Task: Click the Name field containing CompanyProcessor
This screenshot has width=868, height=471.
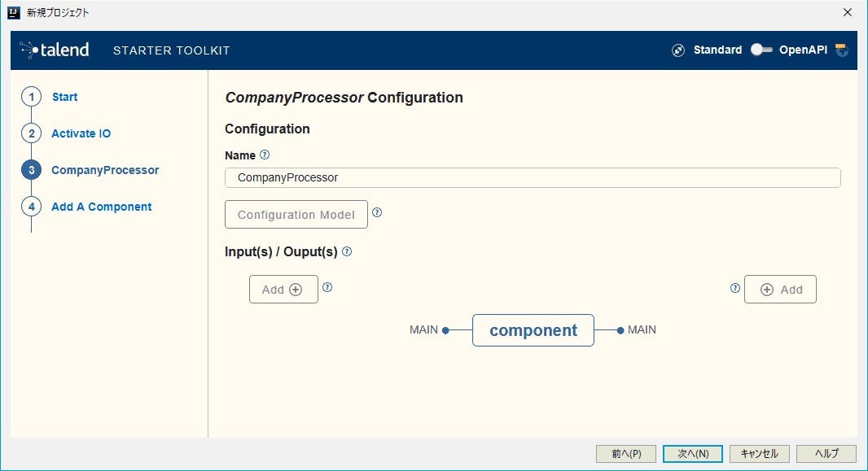Action: coord(533,177)
